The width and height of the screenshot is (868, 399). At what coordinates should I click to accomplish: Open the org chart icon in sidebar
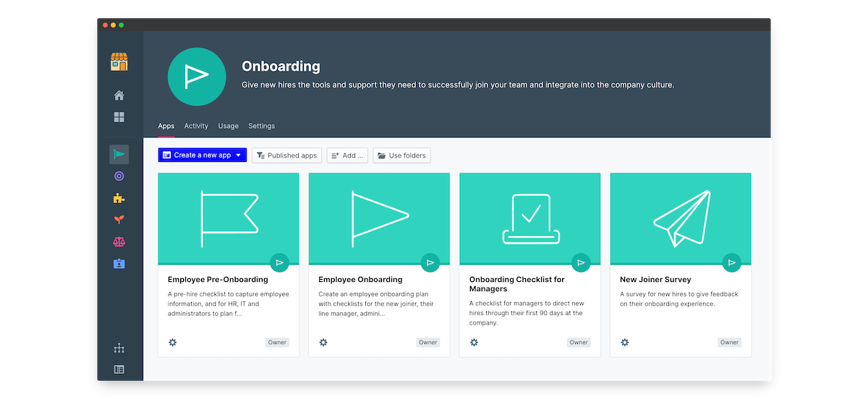(x=119, y=348)
